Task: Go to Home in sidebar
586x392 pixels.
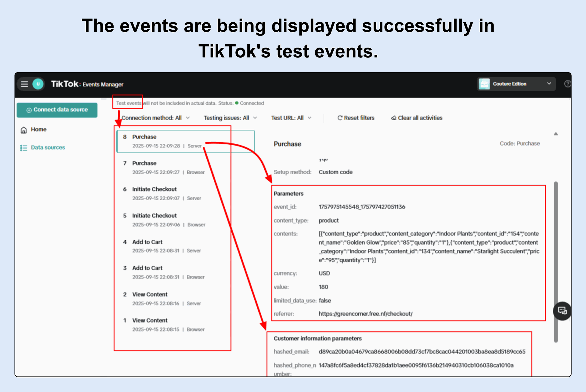Action: 38,129
